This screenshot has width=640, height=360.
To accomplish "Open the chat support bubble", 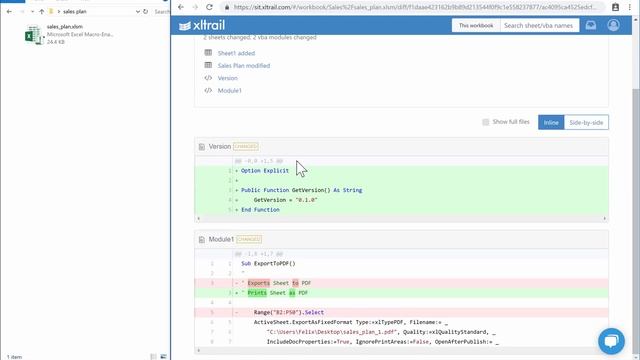I will click(611, 341).
